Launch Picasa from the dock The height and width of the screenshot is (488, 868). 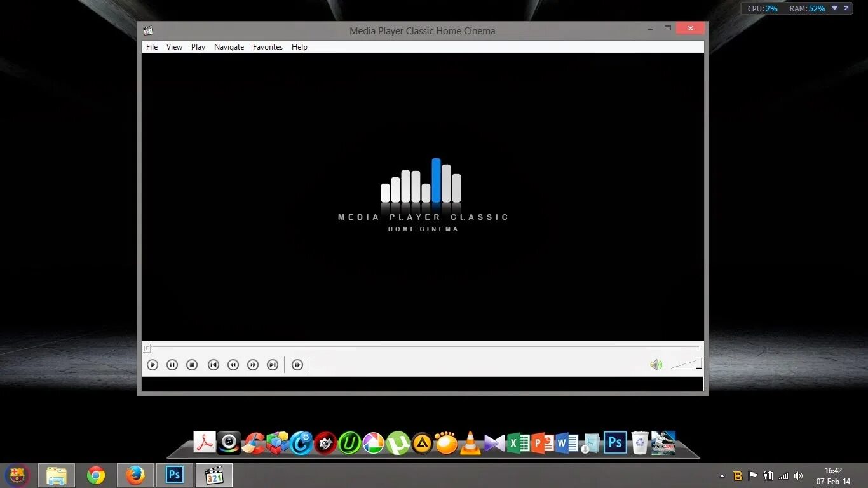coord(374,443)
